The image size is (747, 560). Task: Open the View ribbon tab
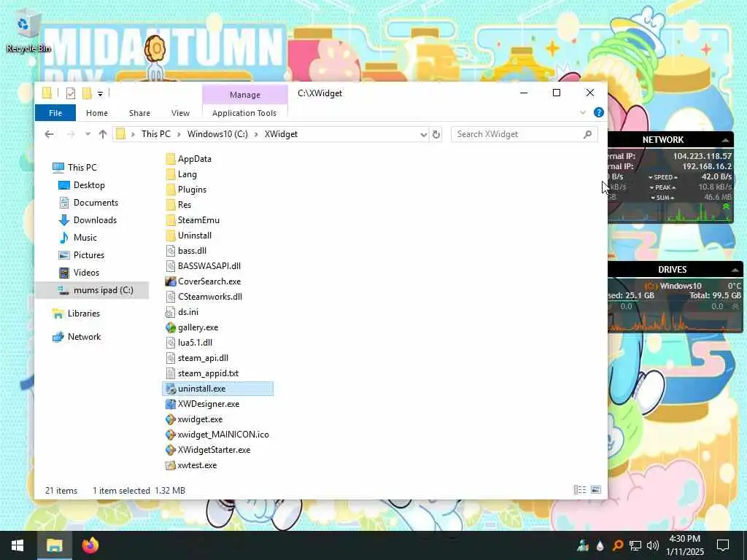(181, 113)
